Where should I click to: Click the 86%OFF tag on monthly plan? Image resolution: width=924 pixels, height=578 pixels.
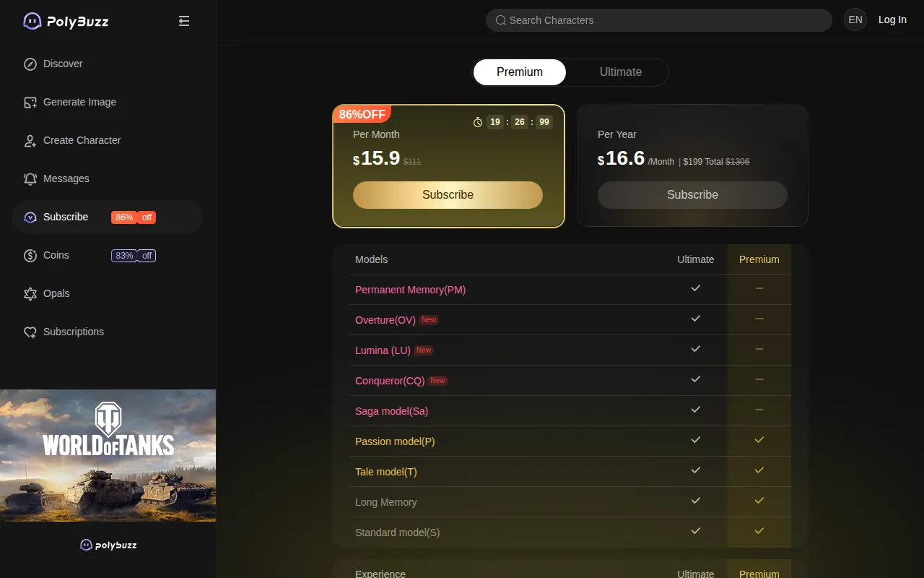click(x=362, y=114)
